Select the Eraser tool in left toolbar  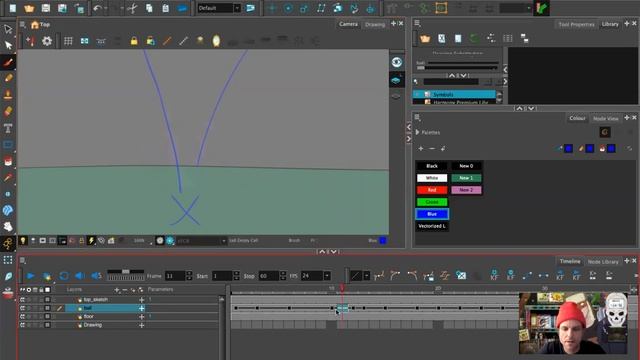point(8,111)
